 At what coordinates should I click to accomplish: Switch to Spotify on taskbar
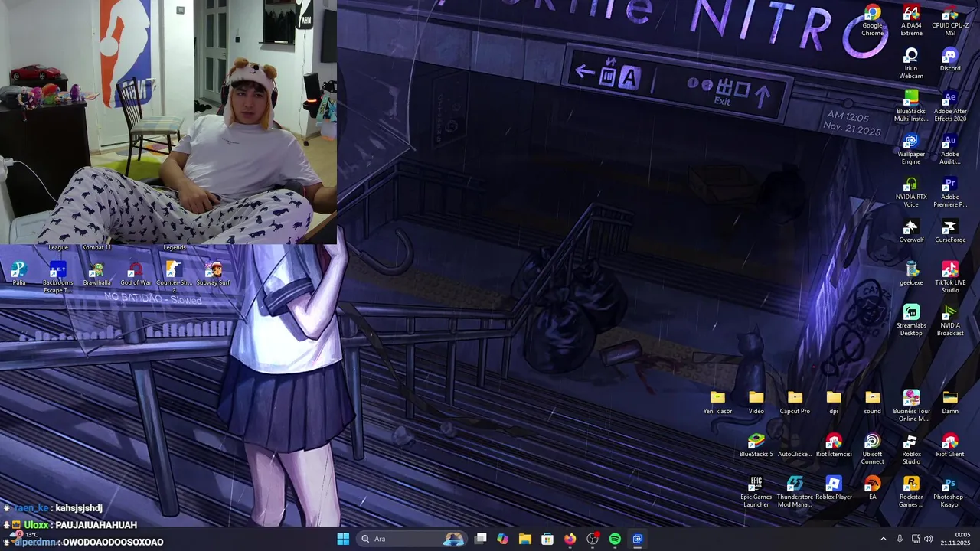pyautogui.click(x=615, y=539)
